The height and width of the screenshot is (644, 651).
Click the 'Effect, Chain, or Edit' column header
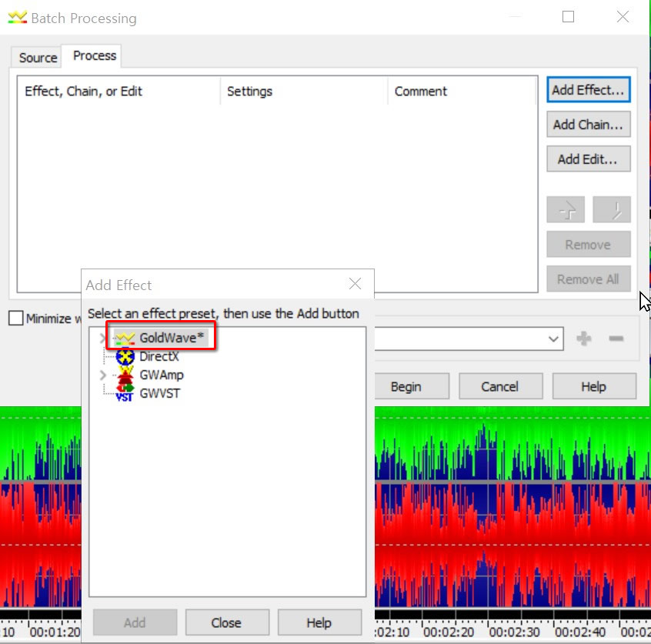click(119, 91)
